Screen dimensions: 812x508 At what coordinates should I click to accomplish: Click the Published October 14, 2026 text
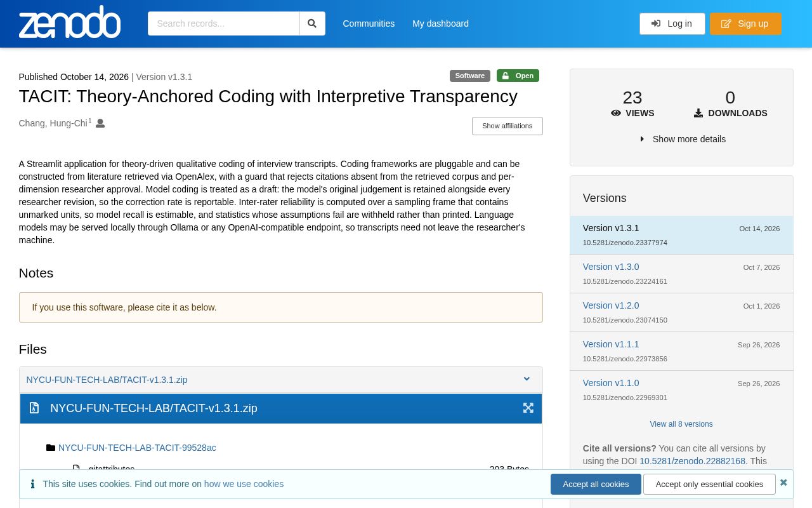74,77
